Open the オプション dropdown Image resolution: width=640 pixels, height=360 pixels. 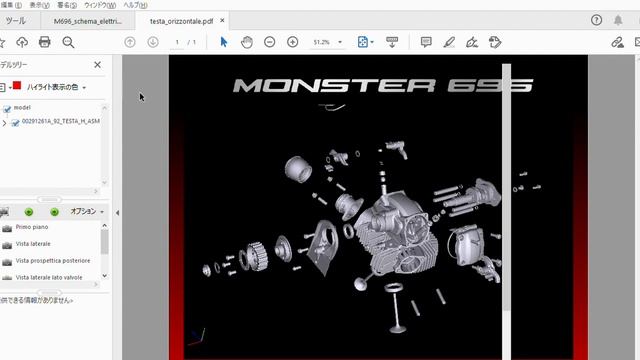[87, 211]
